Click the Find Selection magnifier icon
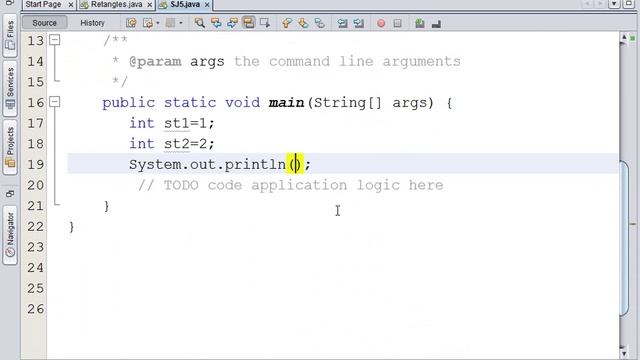The width and height of the screenshot is (640, 360). (200, 23)
